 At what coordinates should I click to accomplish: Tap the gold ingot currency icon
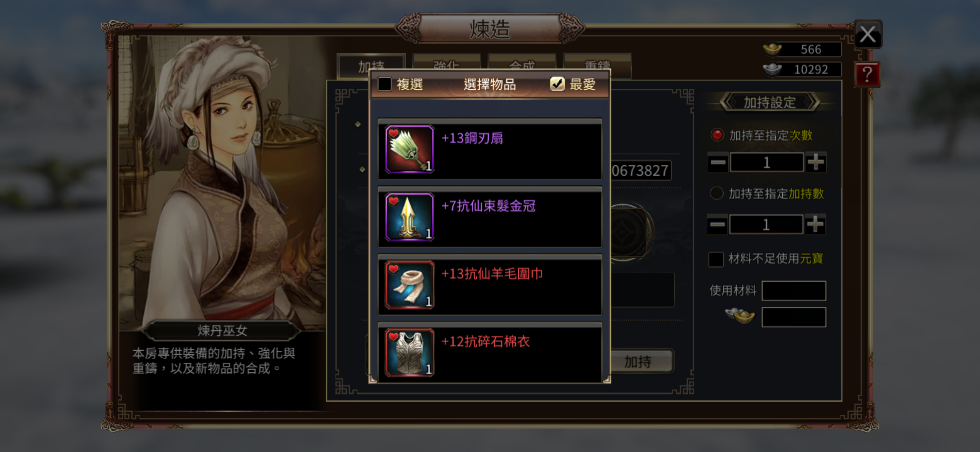click(772, 49)
